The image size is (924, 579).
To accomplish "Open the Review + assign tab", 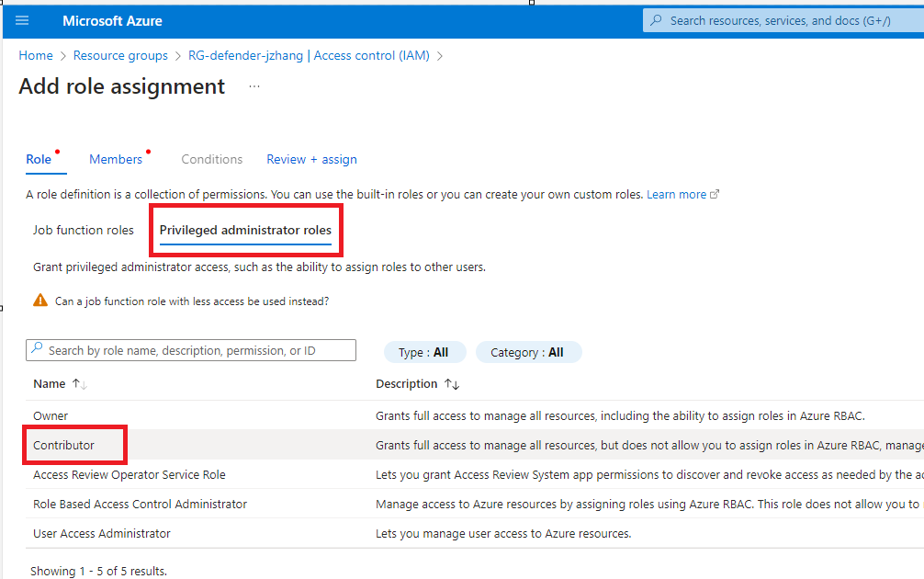I will (x=311, y=159).
